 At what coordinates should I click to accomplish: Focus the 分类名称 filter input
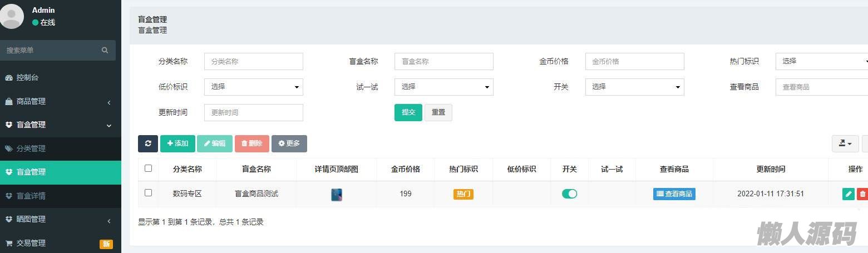[254, 61]
